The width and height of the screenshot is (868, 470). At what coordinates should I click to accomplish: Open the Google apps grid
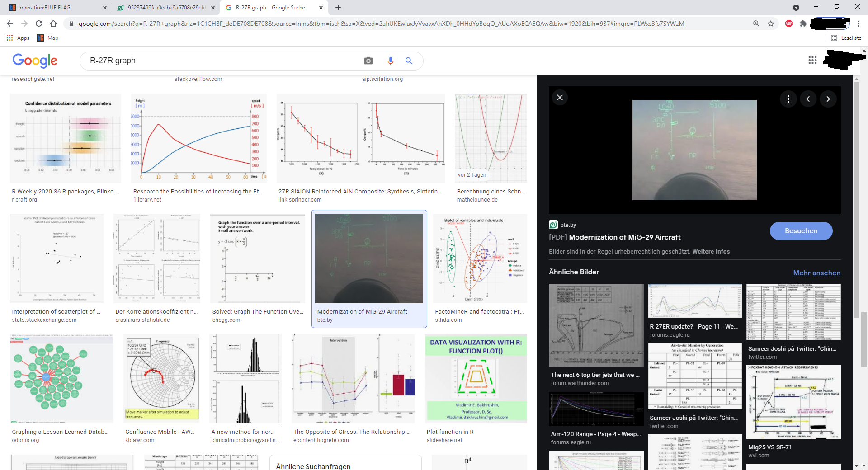point(812,60)
